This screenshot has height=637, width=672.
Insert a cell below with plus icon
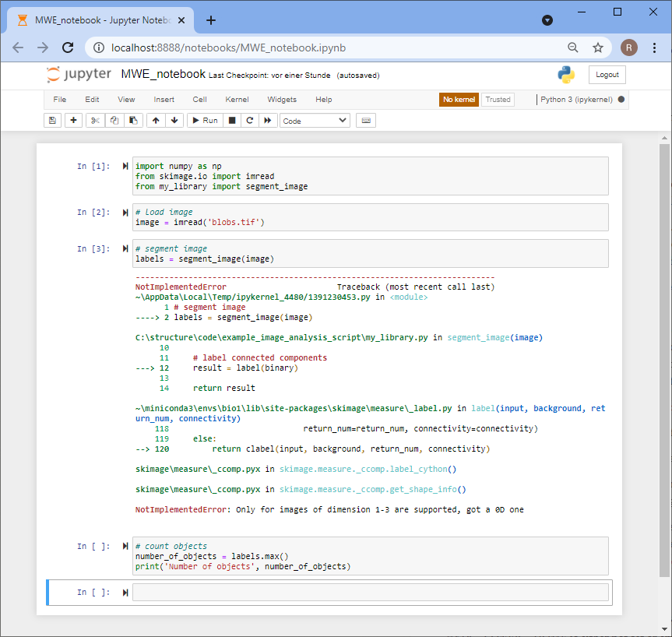coord(74,121)
